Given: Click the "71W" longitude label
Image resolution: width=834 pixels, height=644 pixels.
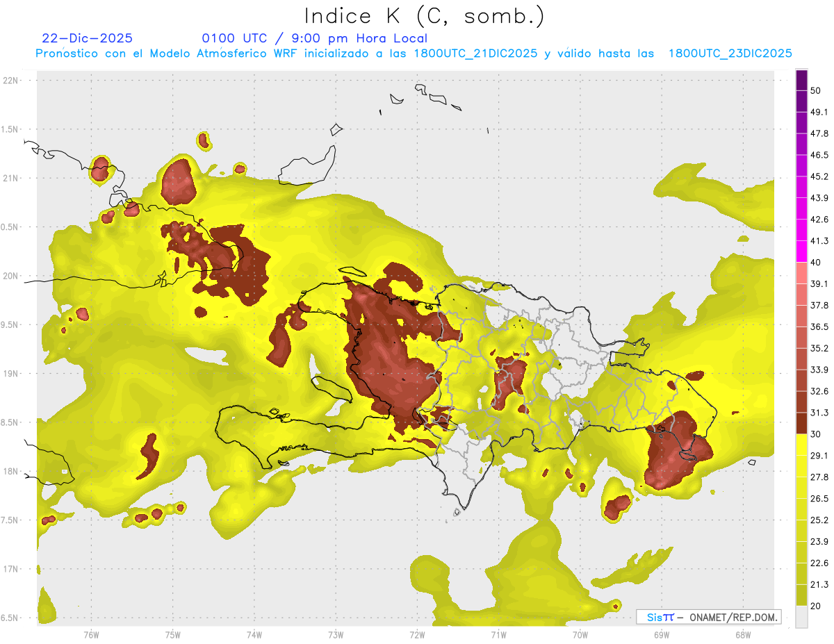Looking at the screenshot, I should pos(498,635).
